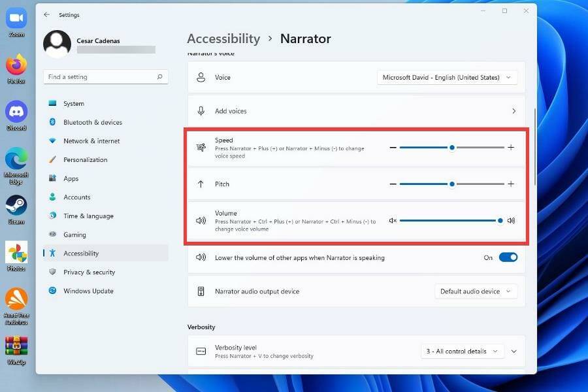
Task: Open the Default audio device dropdown
Action: [476, 291]
